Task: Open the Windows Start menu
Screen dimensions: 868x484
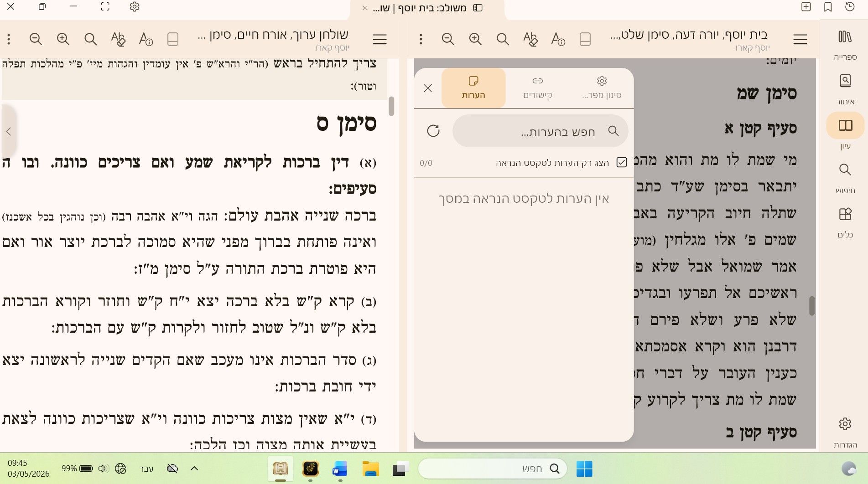Action: [x=584, y=469]
